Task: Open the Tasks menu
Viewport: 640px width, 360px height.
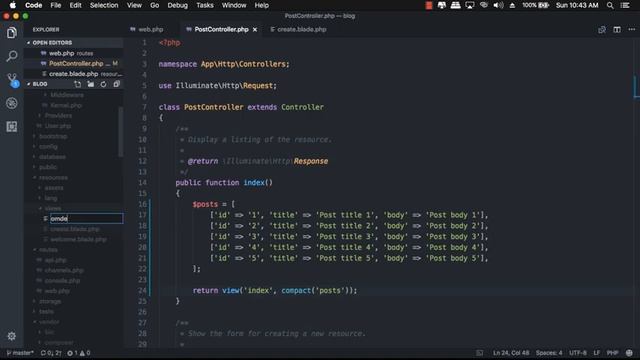Action: pyautogui.click(x=205, y=5)
